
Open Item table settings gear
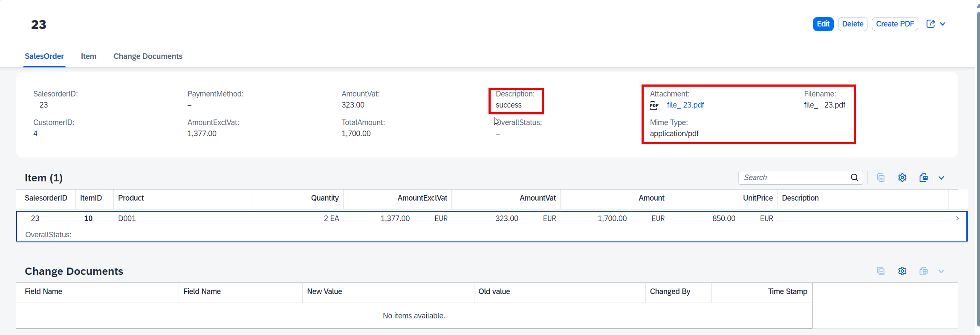[x=902, y=178]
